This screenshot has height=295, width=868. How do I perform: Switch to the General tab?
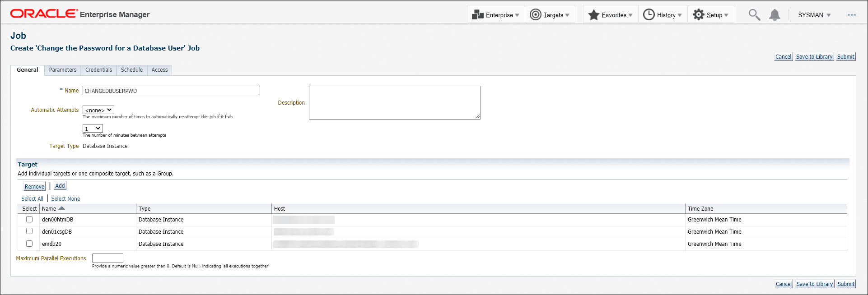click(28, 70)
